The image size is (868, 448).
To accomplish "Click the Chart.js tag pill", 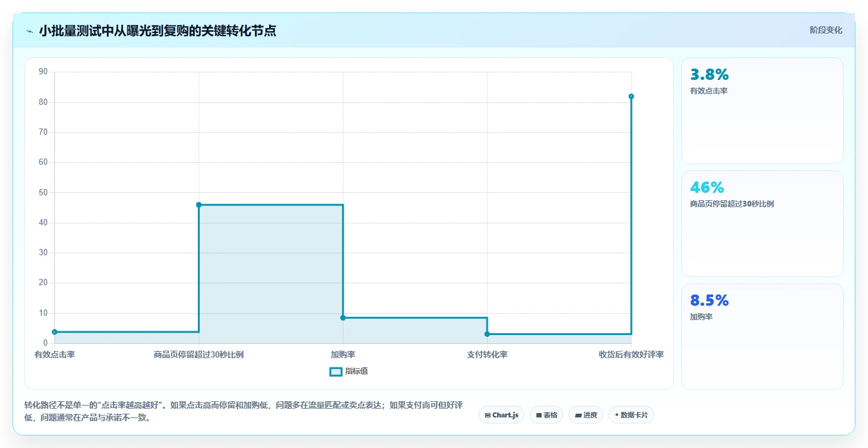I will click(501, 415).
